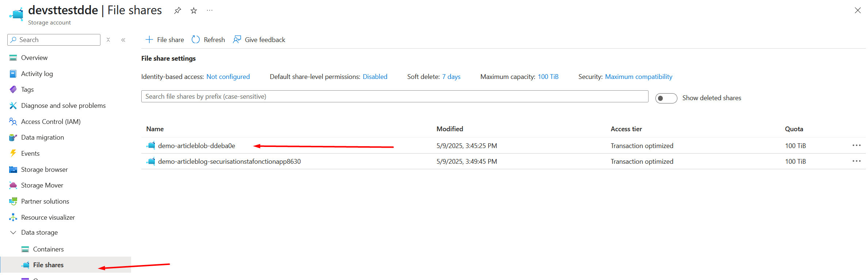Image resolution: width=868 pixels, height=280 pixels.
Task: Click modified date 5/9/2025, 3:45:25 PM
Action: [467, 146]
